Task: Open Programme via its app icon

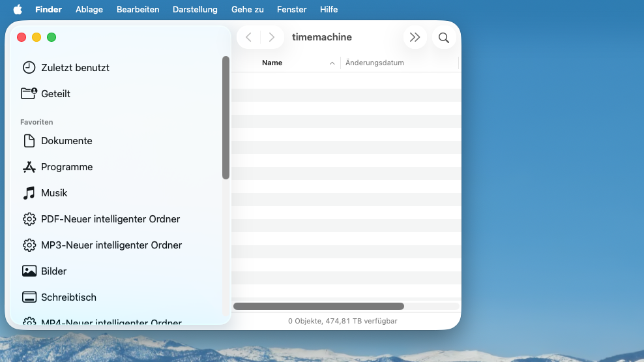Action: (29, 167)
